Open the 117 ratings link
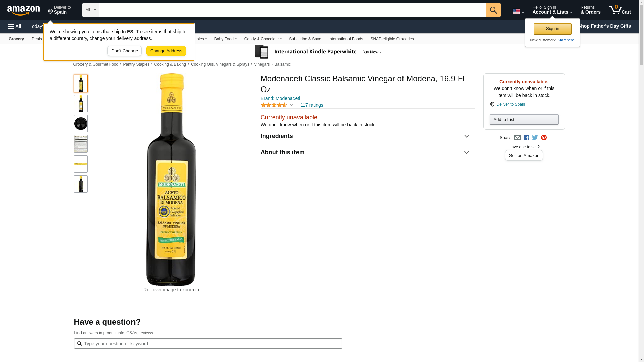644x362 pixels. click(x=311, y=105)
